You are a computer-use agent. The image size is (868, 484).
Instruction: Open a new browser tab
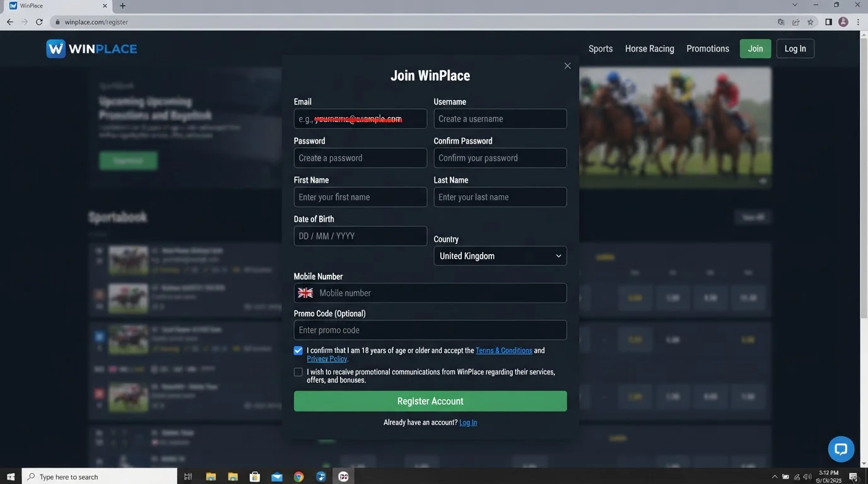coord(122,6)
